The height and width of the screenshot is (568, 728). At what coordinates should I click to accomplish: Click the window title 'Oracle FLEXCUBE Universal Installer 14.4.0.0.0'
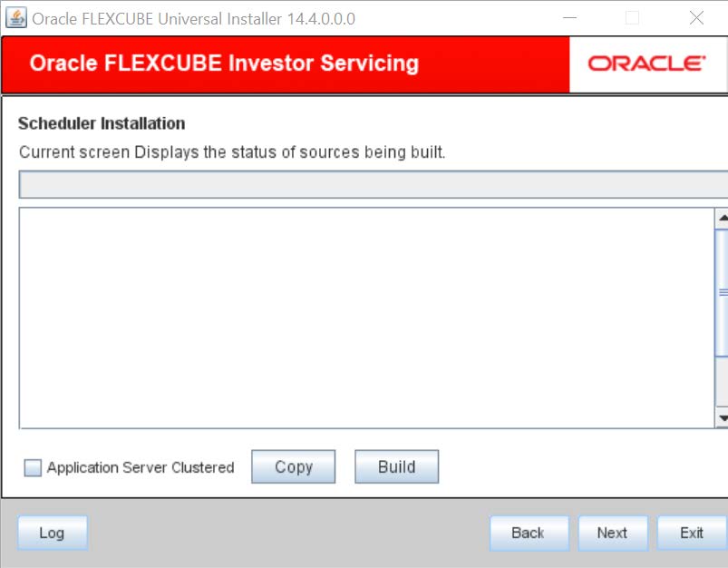click(194, 19)
